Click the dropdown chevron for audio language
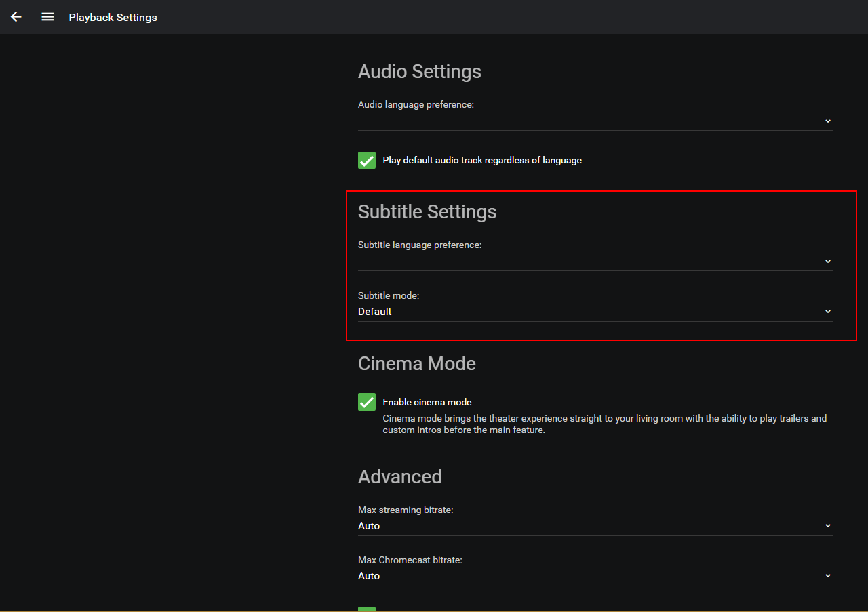Viewport: 868px width, 612px height. tap(827, 121)
